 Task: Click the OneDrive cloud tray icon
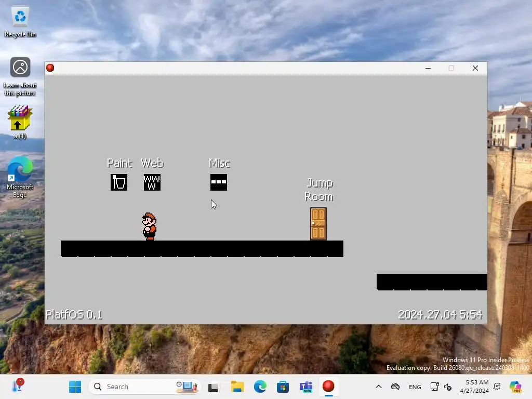coord(395,387)
